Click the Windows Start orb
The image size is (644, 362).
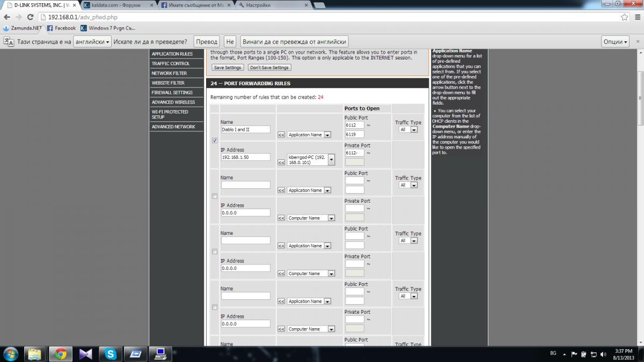click(x=10, y=354)
